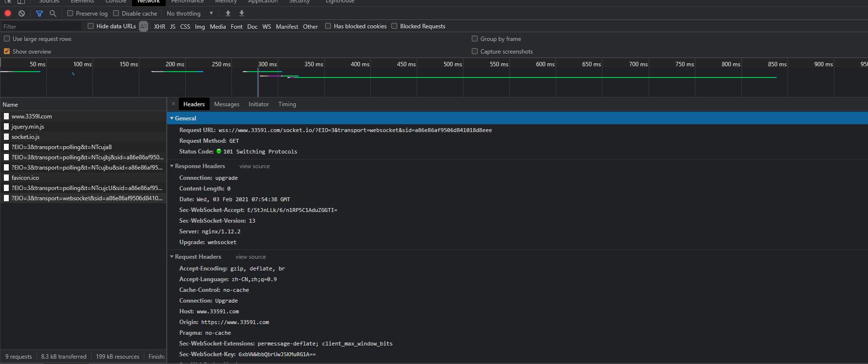Filter requests by Doc
Image resolution: width=868 pixels, height=364 pixels.
pyautogui.click(x=252, y=26)
